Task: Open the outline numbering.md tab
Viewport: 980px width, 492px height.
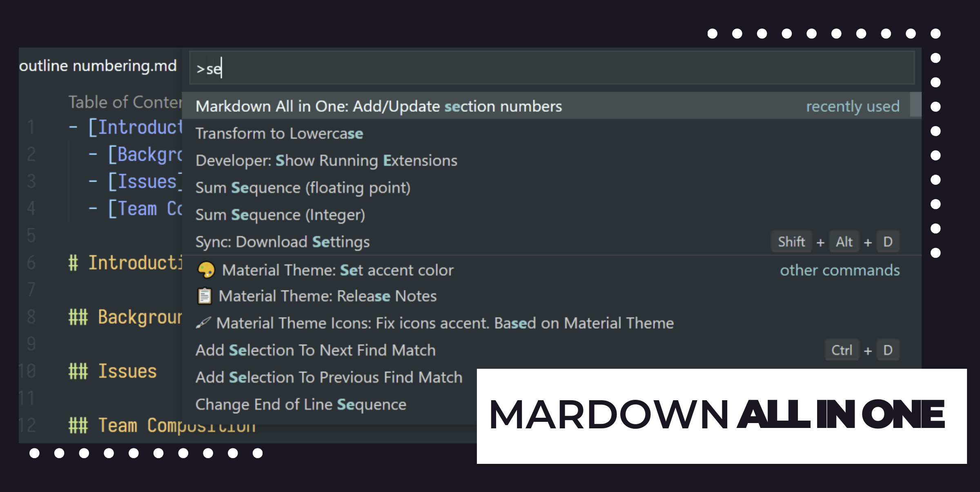Action: pos(98,66)
